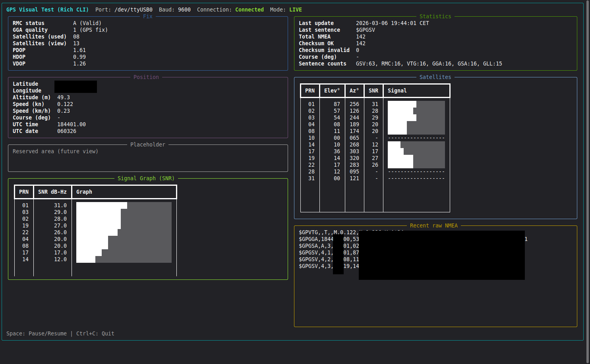Click the 'Elev°' column header in Satellites

[332, 91]
